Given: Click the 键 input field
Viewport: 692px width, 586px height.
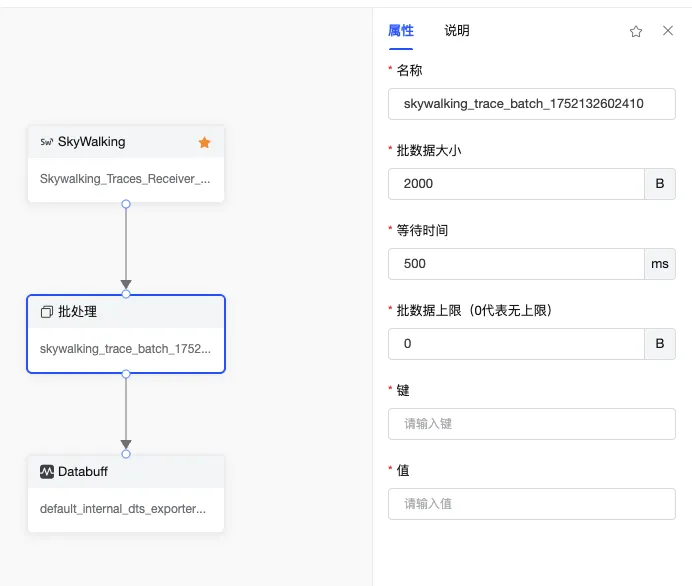Looking at the screenshot, I should 531,424.
